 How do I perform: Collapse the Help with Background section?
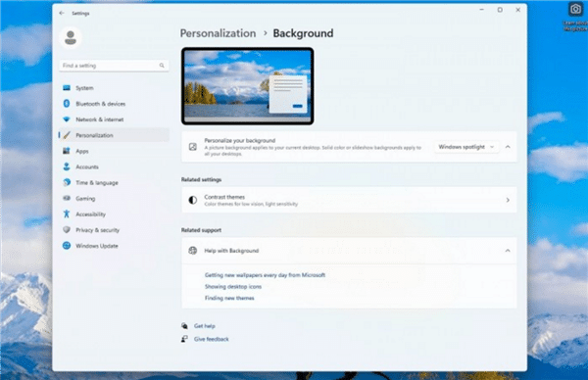tap(508, 251)
